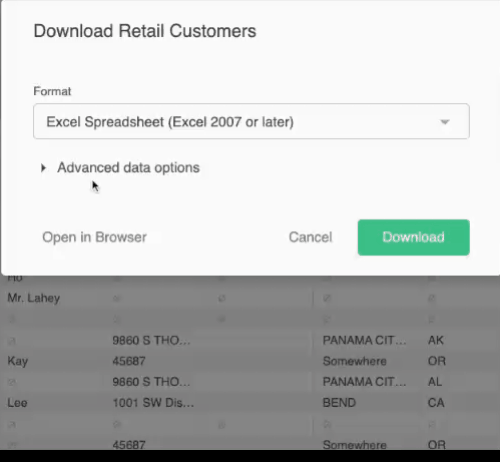500x462 pixels.
Task: Click 9860 S THO... in the AL row
Action: click(x=151, y=382)
